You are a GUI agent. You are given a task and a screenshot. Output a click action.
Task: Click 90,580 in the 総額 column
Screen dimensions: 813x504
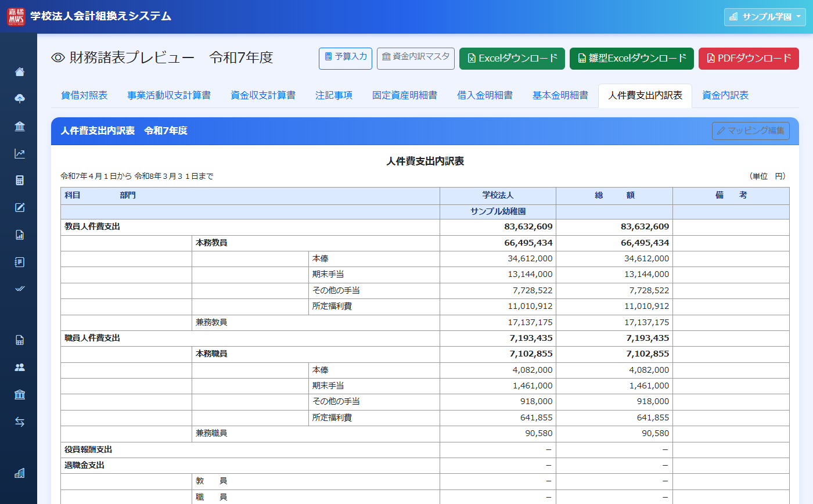coord(656,433)
